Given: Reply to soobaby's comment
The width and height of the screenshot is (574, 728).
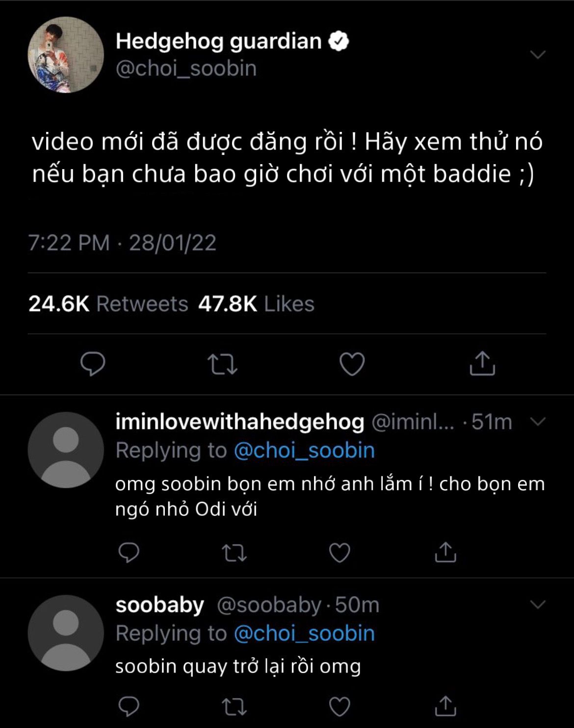Looking at the screenshot, I should (129, 706).
